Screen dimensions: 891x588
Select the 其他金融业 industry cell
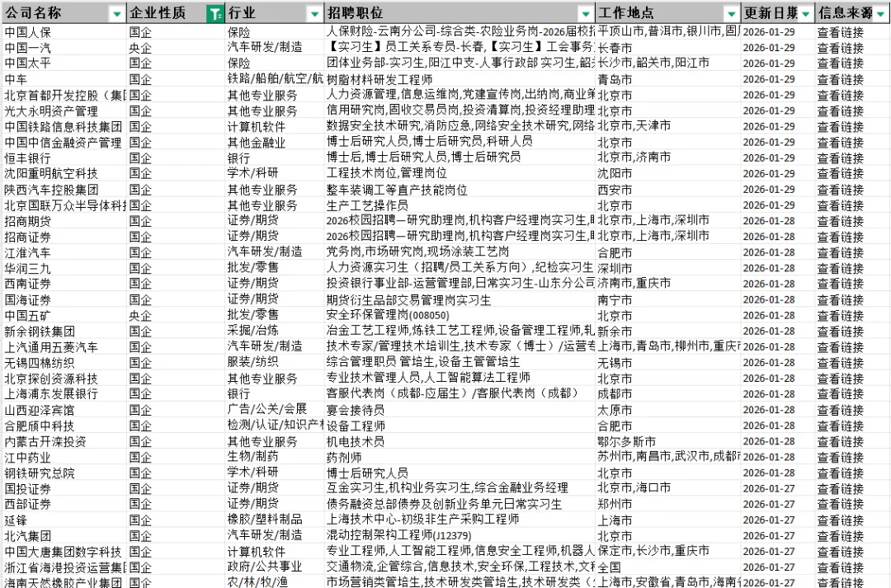tap(275, 142)
